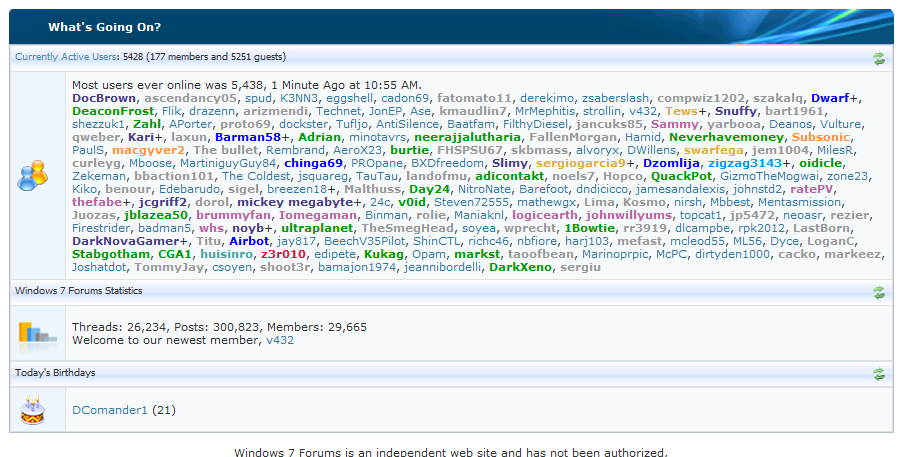View Kukag's profile page
915x457 pixels.
point(384,254)
